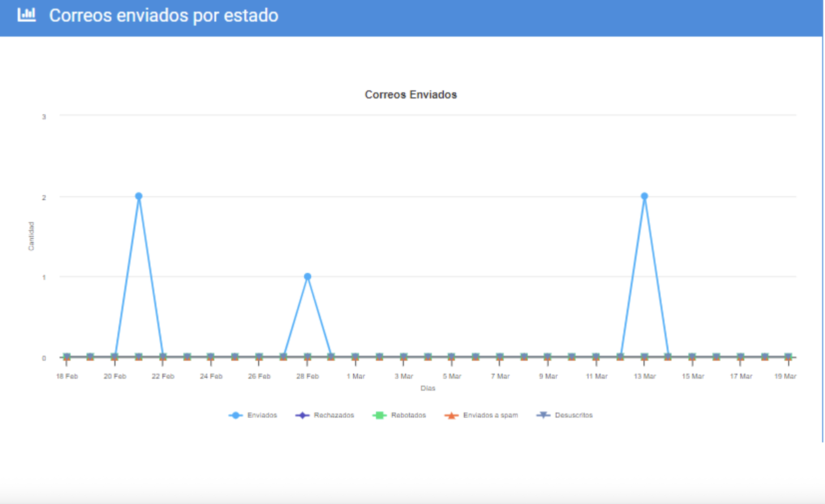Click the spam orange triangle legend marker

coord(452,415)
